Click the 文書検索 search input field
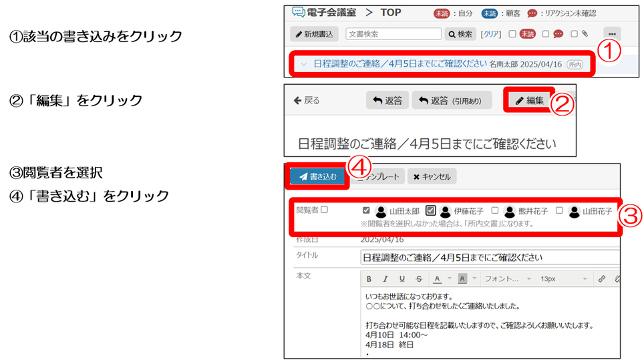644x360 pixels. pos(393,34)
